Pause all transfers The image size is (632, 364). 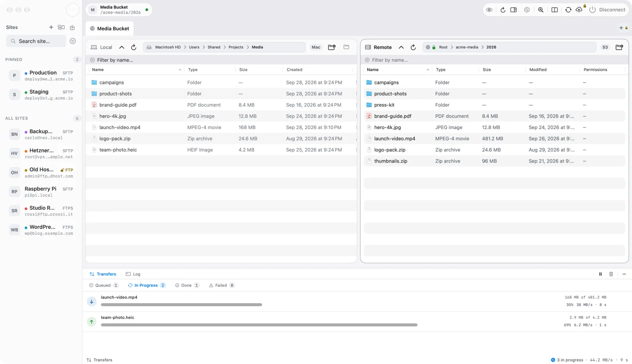point(600,274)
